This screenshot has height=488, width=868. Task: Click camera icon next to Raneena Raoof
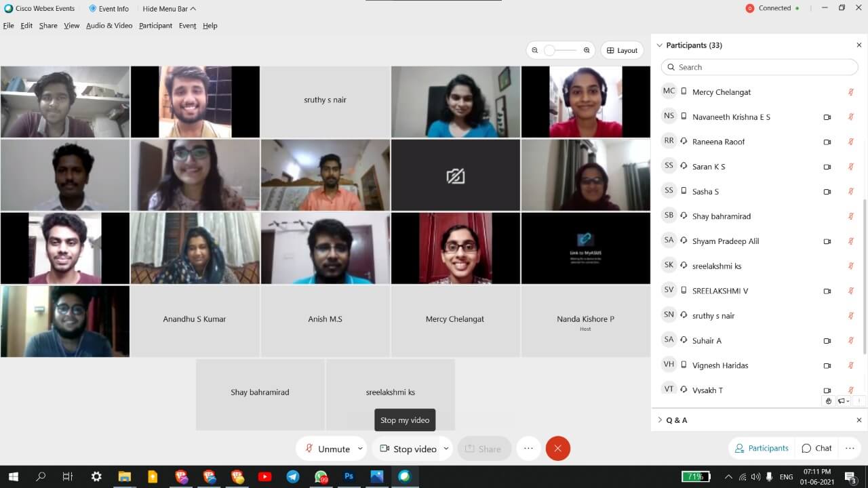coord(827,142)
